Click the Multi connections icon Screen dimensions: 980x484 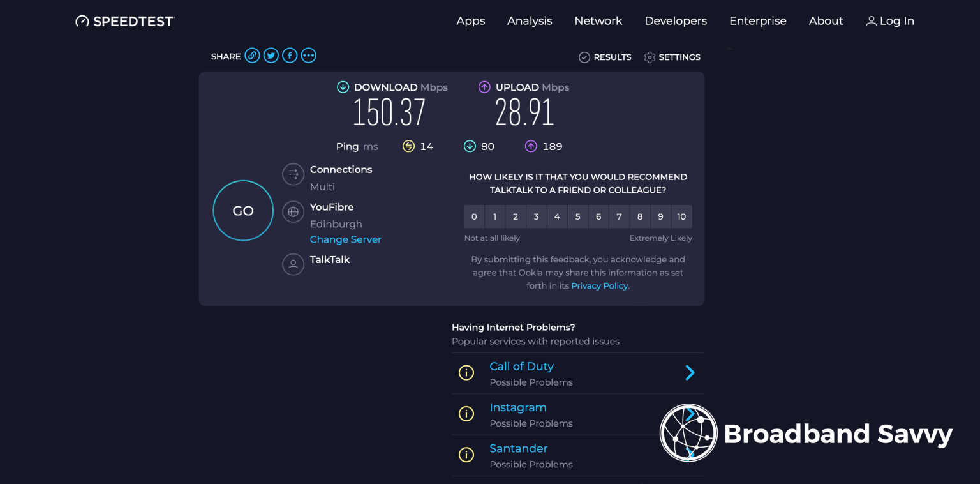coord(293,174)
